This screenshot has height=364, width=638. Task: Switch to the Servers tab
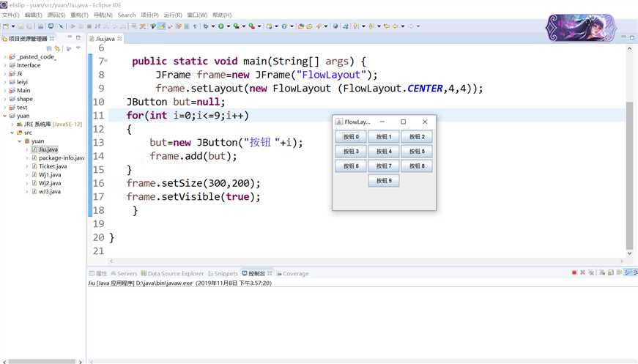124,273
